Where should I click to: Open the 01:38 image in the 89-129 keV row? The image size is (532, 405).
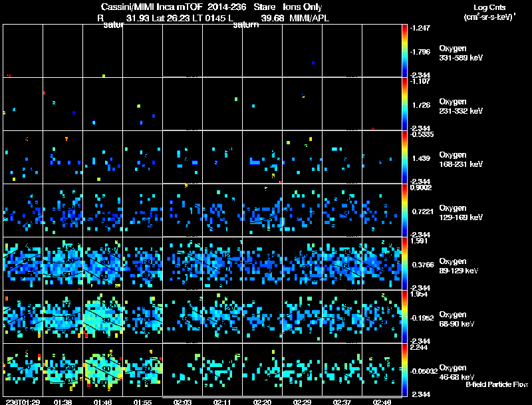click(63, 264)
